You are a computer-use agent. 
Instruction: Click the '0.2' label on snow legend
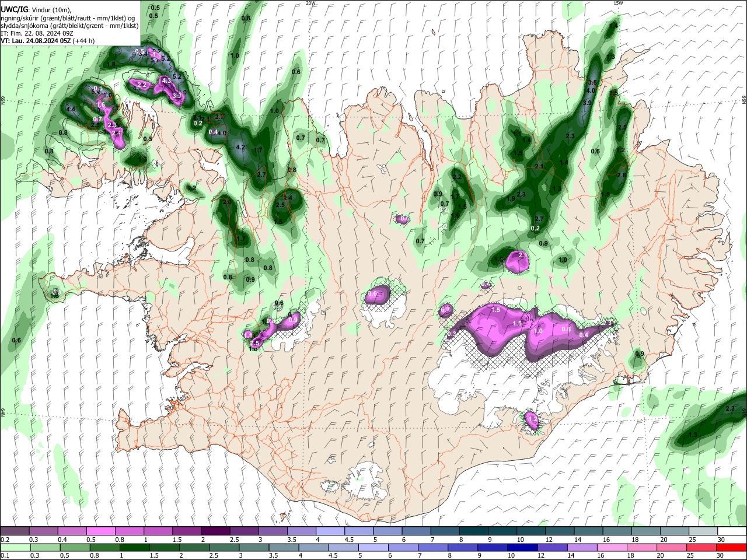point(5,540)
